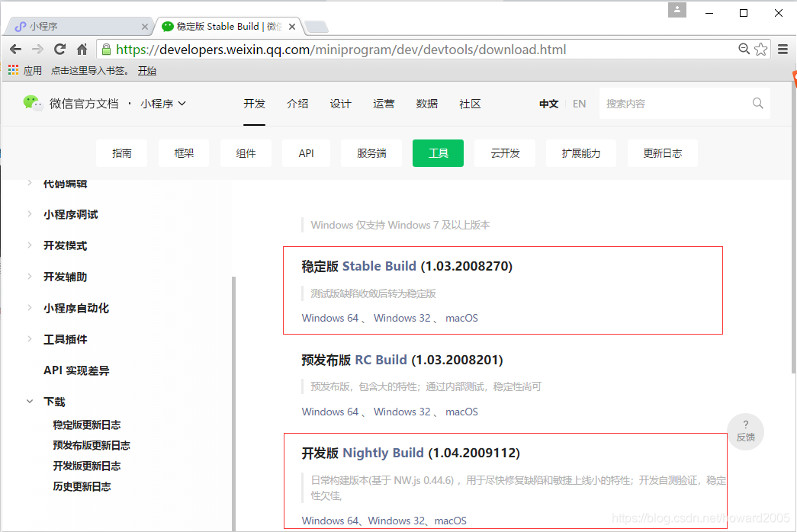This screenshot has height=532, width=797.
Task: Open API 实现差异 in the sidebar
Action: 76,370
